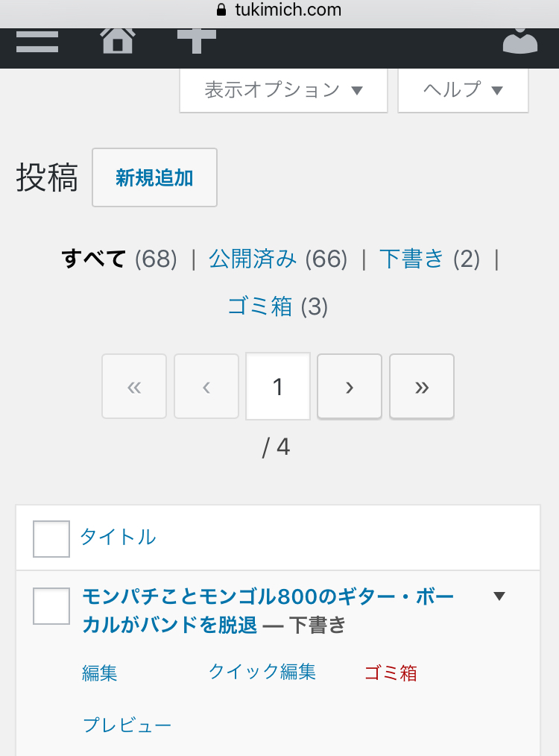The height and width of the screenshot is (756, 559).
Task: Open the user profile avatar icon
Action: click(520, 41)
